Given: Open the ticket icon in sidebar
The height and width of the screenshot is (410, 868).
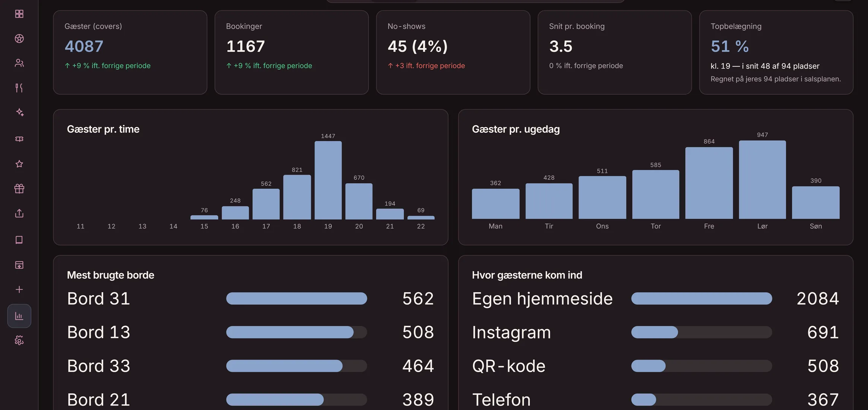Looking at the screenshot, I should pyautogui.click(x=19, y=139).
